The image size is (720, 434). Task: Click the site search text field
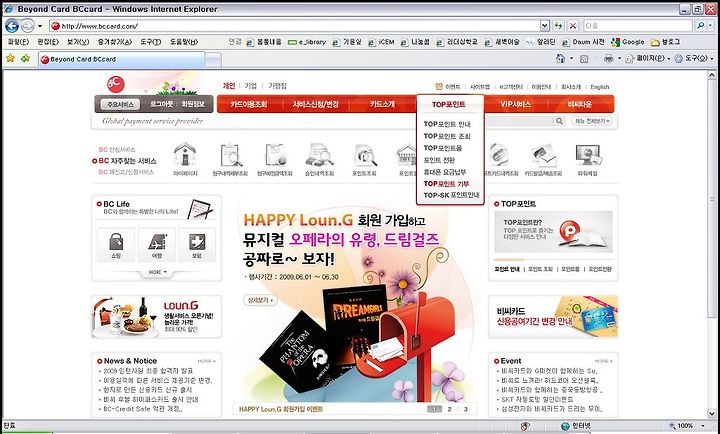pyautogui.click(x=519, y=121)
